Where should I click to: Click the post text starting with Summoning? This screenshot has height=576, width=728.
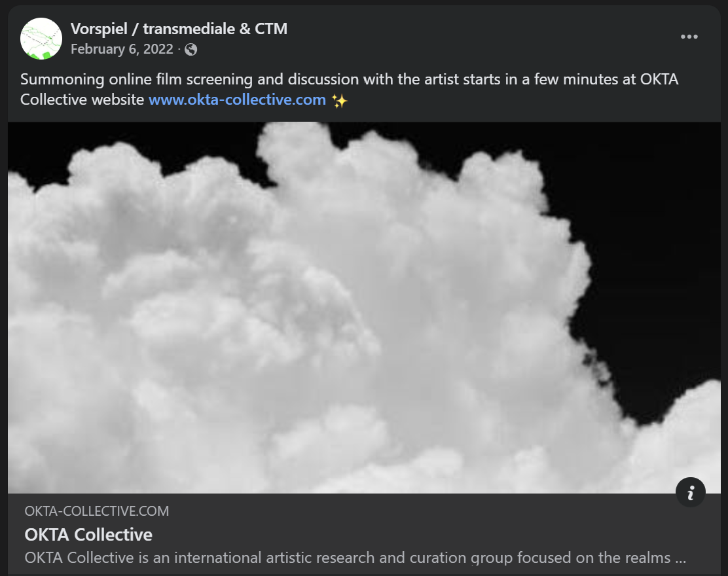[x=349, y=89]
